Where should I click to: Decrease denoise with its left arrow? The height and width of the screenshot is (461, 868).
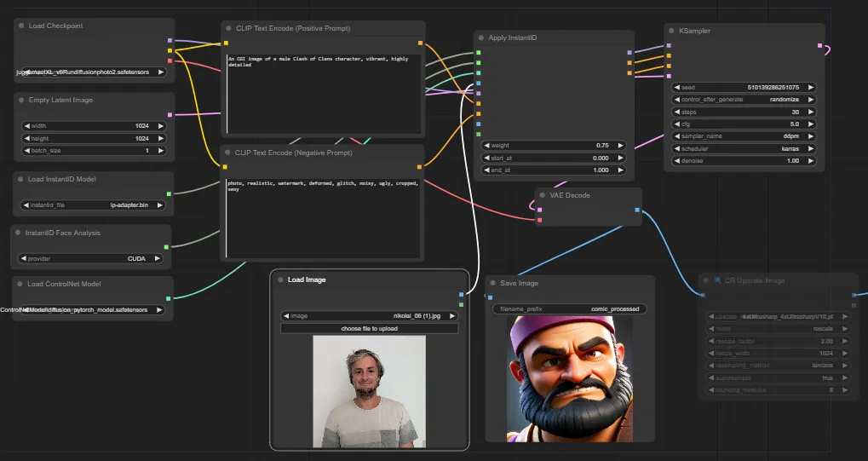[677, 161]
